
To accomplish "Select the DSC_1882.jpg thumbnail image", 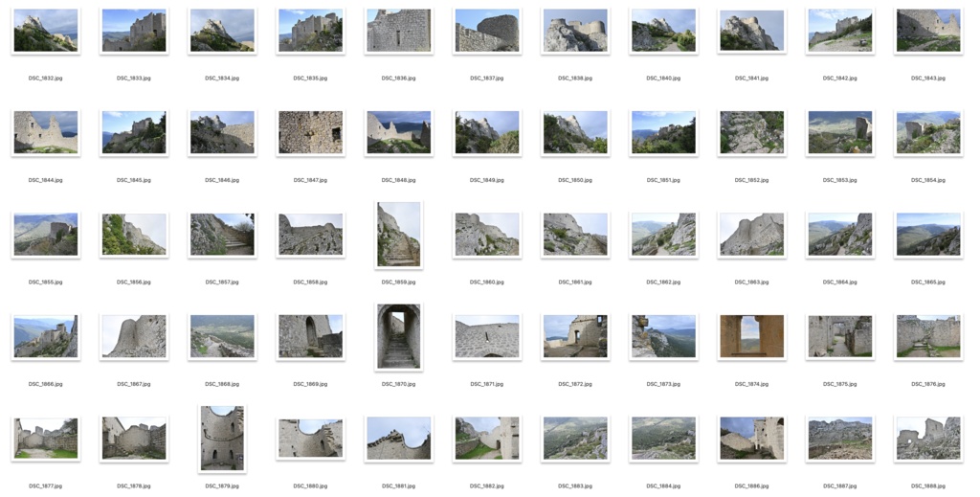I will (x=487, y=439).
